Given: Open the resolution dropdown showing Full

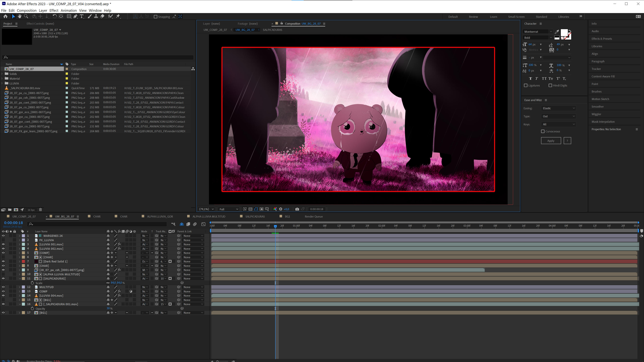Looking at the screenshot, I should pyautogui.click(x=229, y=209).
